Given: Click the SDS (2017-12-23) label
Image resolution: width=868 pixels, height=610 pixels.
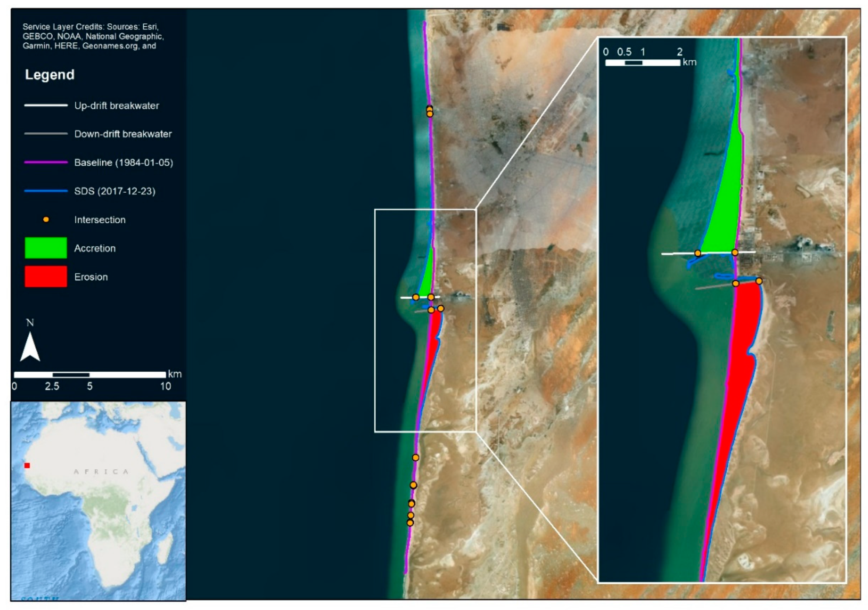Looking at the screenshot, I should [x=115, y=191].
